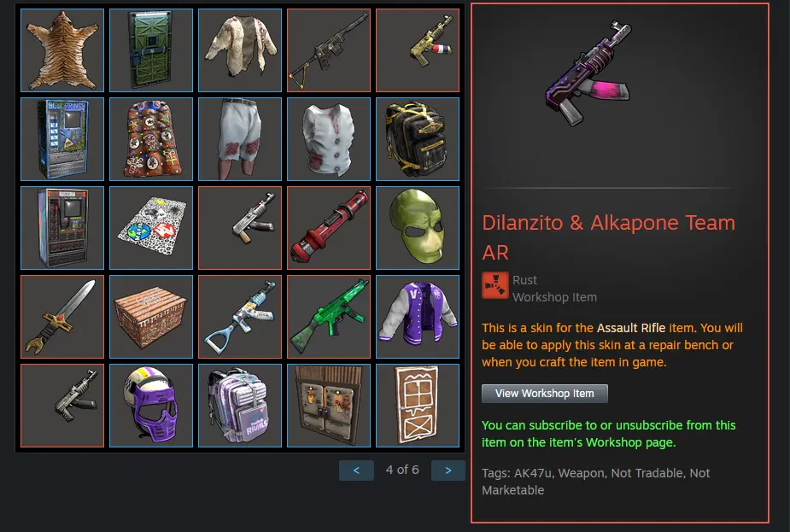The height and width of the screenshot is (532, 790).
Task: Click the View Workshop Item button
Action: [x=545, y=394]
